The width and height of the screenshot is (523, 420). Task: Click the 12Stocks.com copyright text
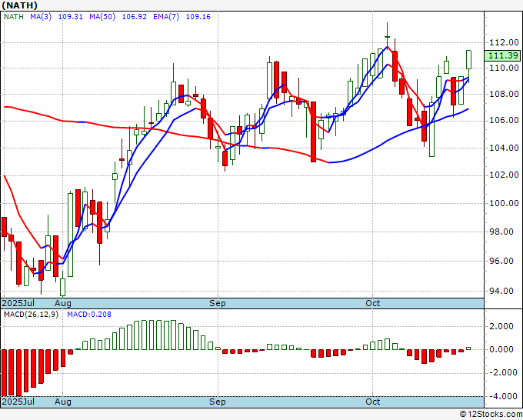491,414
